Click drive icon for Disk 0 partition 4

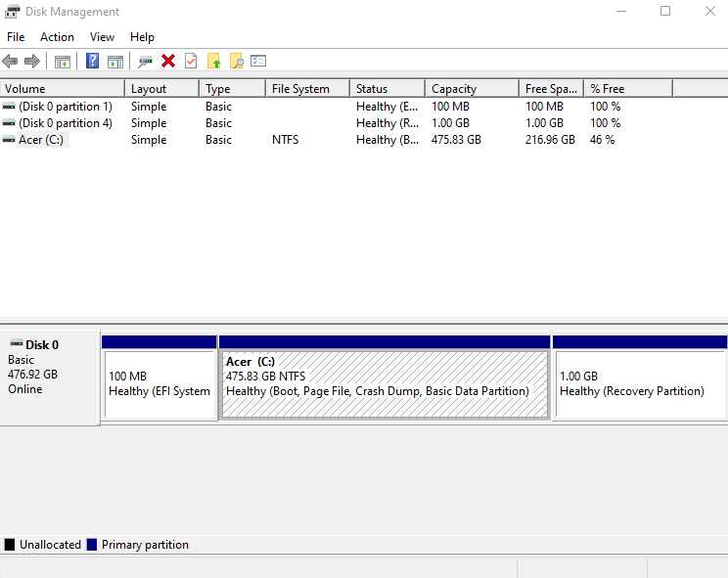pos(9,123)
